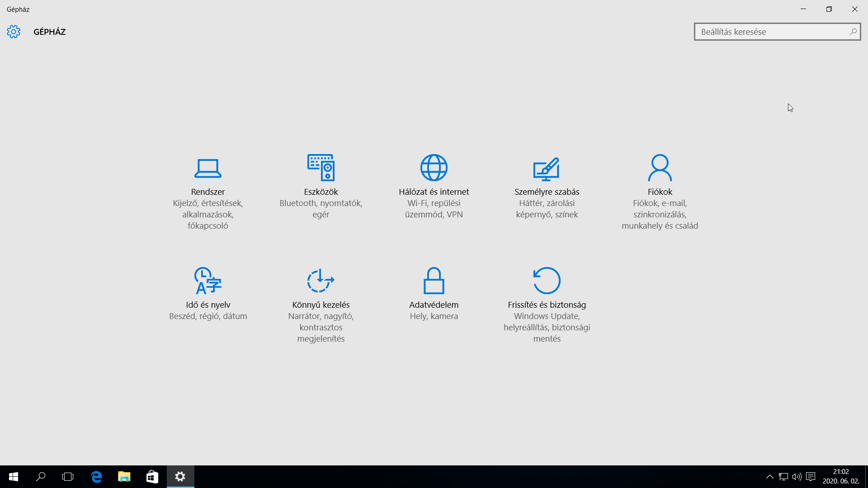The image size is (868, 488).
Task: Open Hálózat és internet globe icon
Action: click(x=434, y=168)
